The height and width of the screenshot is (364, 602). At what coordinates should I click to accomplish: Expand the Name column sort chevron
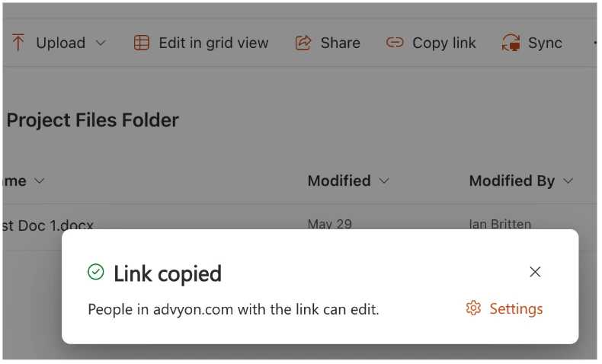40,181
